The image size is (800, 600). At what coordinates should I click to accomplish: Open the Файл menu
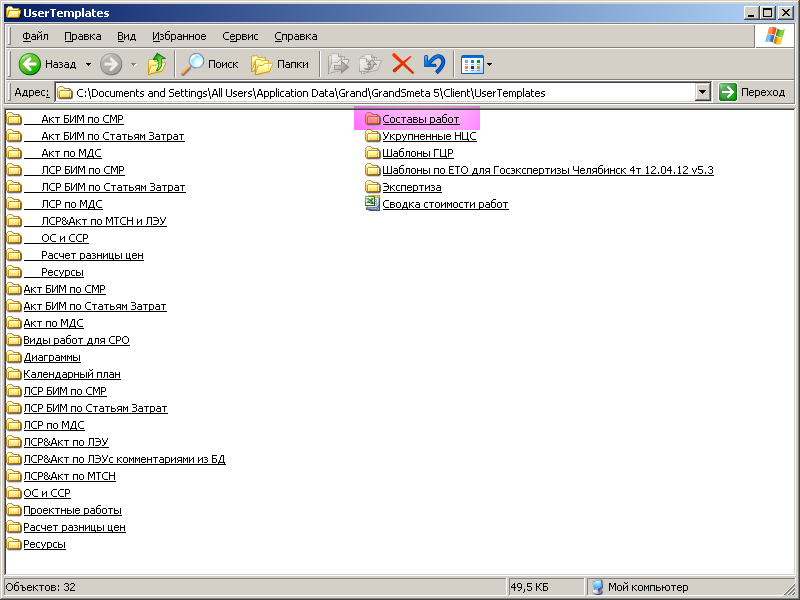click(35, 36)
